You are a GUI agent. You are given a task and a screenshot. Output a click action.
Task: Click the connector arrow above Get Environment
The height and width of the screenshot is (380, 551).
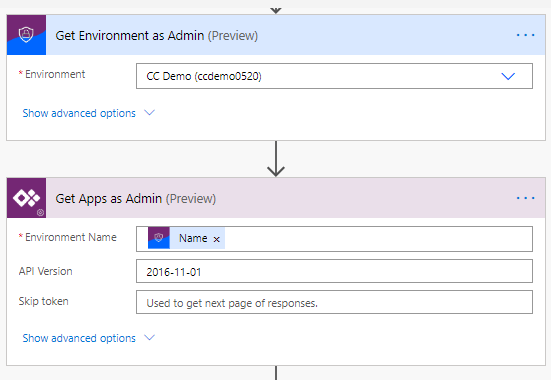276,11
